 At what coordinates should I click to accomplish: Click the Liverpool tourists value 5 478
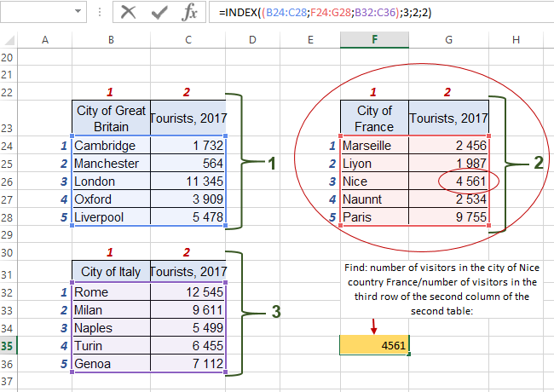click(x=188, y=217)
